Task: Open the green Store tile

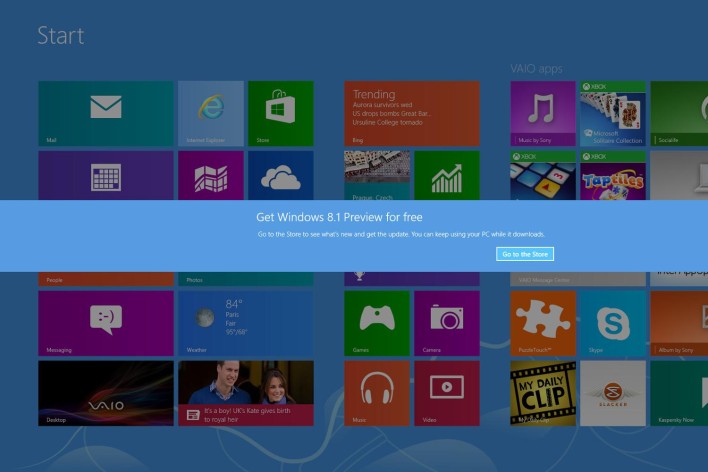Action: (x=281, y=113)
